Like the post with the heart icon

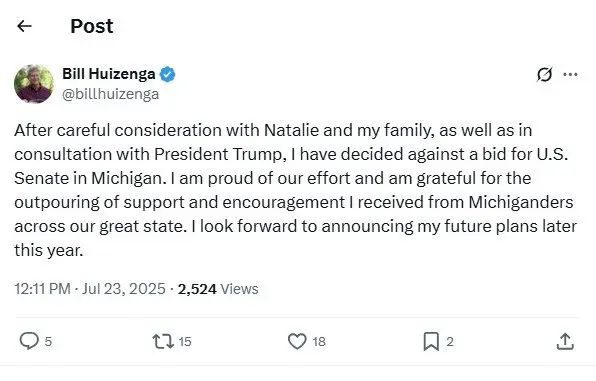(x=297, y=341)
